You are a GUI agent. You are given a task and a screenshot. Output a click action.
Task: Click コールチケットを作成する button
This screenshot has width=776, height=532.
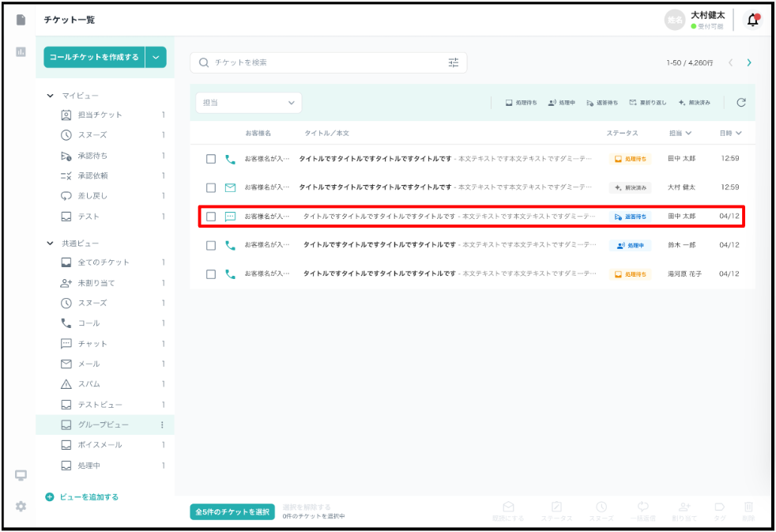pyautogui.click(x=94, y=57)
